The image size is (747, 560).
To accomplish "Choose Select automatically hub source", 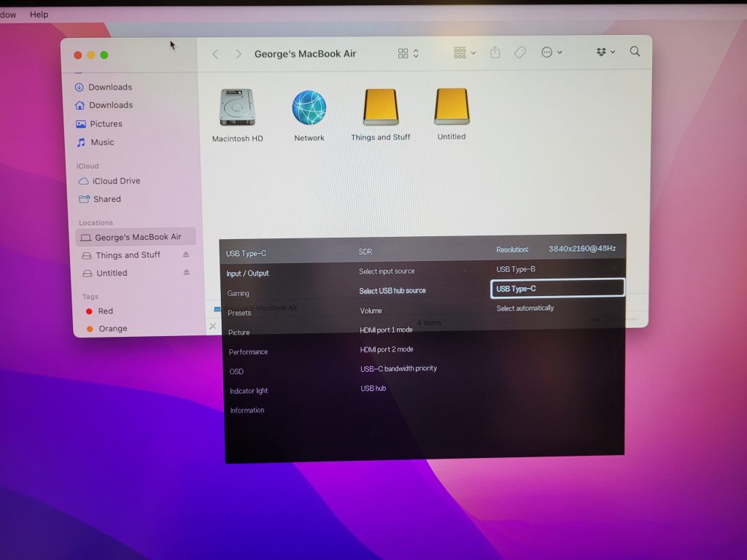I will point(525,308).
